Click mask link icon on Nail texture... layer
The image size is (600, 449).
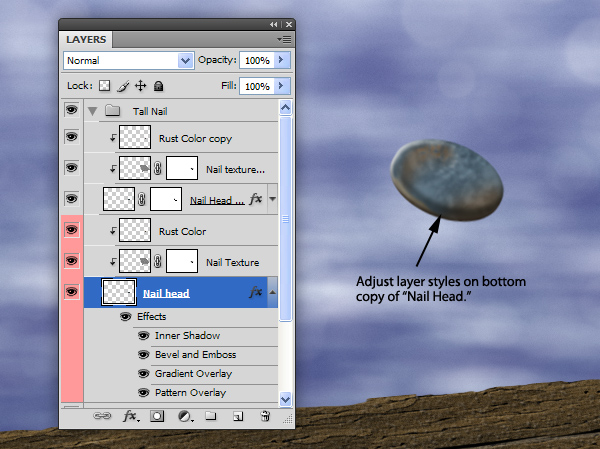pyautogui.click(x=158, y=168)
